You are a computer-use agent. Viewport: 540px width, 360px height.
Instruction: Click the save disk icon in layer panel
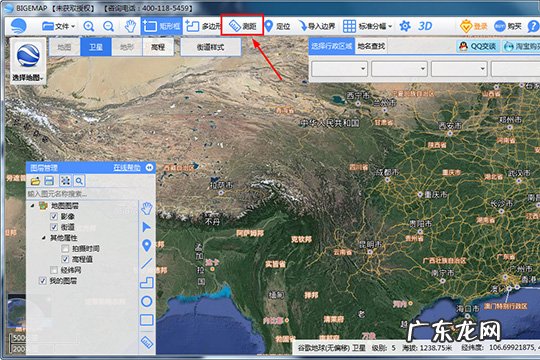(49, 181)
